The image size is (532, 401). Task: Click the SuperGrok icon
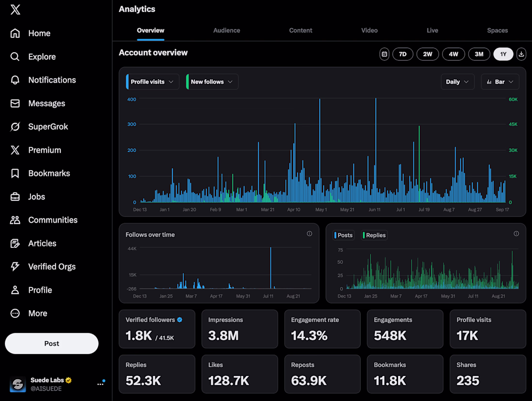(x=15, y=127)
